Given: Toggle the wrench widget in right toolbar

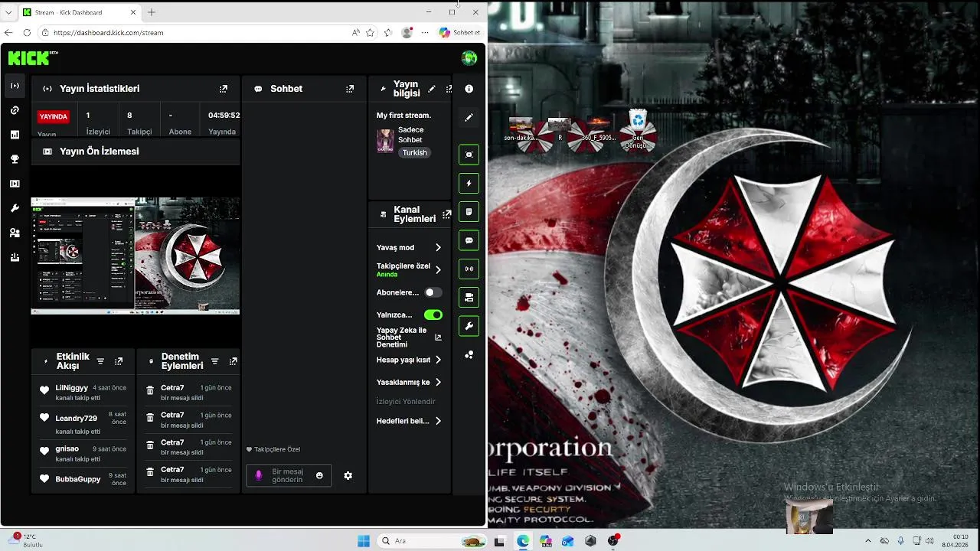Looking at the screenshot, I should 469,326.
